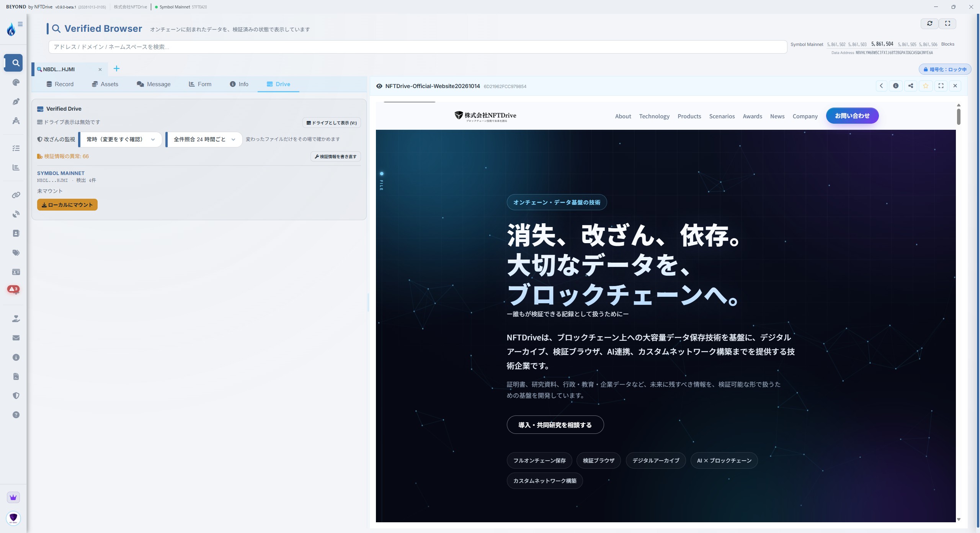Show file info in preview header
980x533 pixels.
tap(896, 86)
